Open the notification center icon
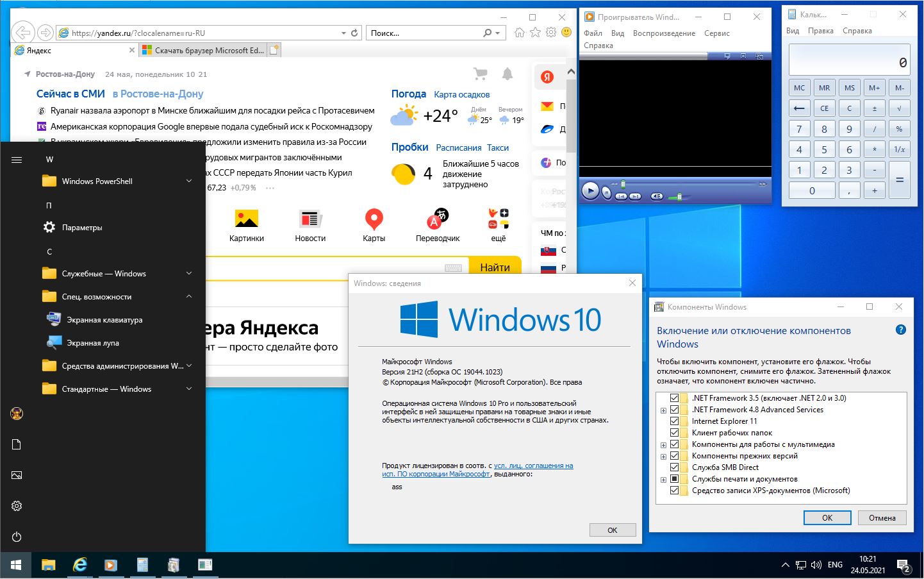Screen dimensions: 924x579 (903, 566)
